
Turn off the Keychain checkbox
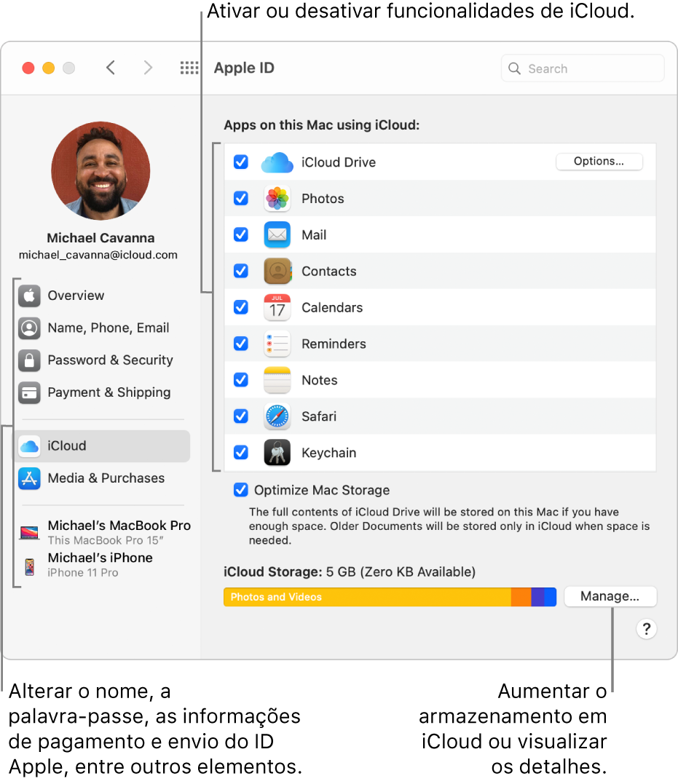[x=241, y=453]
